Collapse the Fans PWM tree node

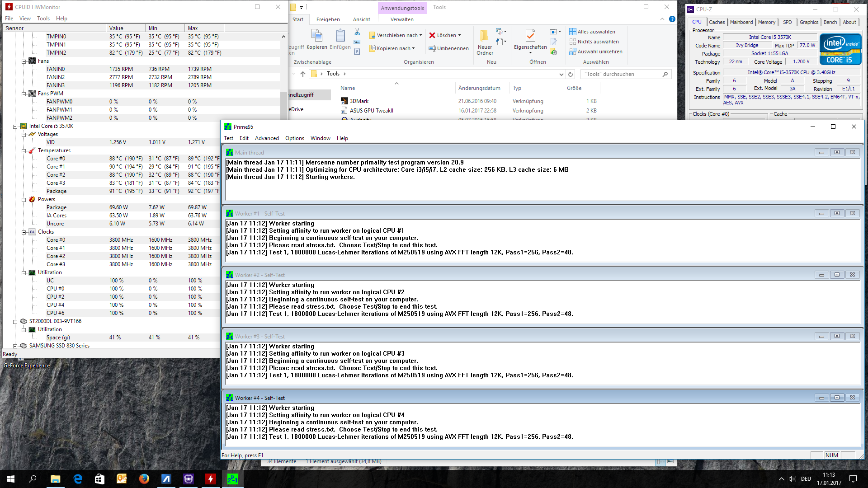click(24, 94)
